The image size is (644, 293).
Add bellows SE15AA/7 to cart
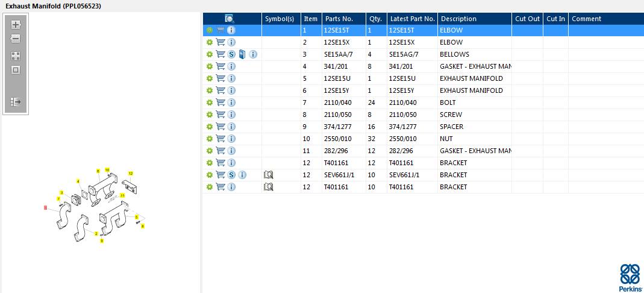(x=220, y=54)
